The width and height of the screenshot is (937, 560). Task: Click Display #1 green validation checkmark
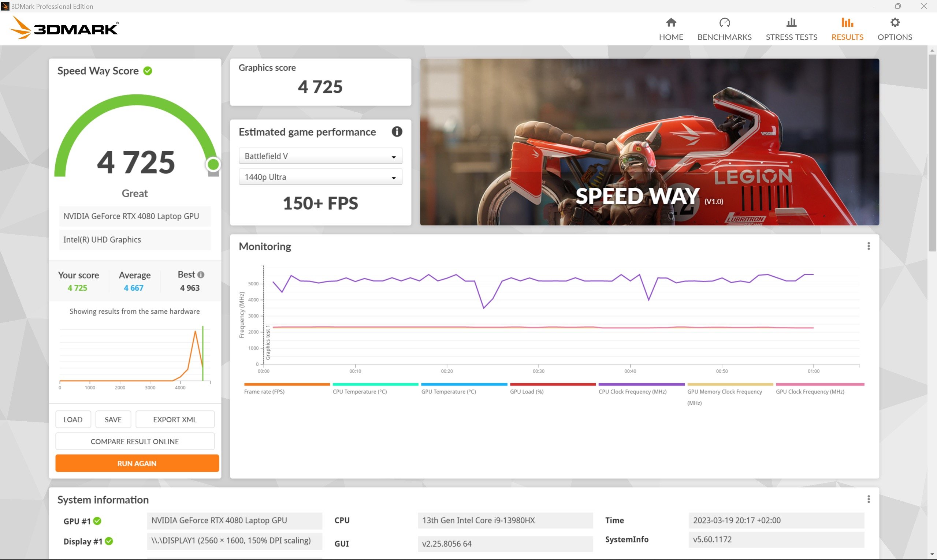109,541
